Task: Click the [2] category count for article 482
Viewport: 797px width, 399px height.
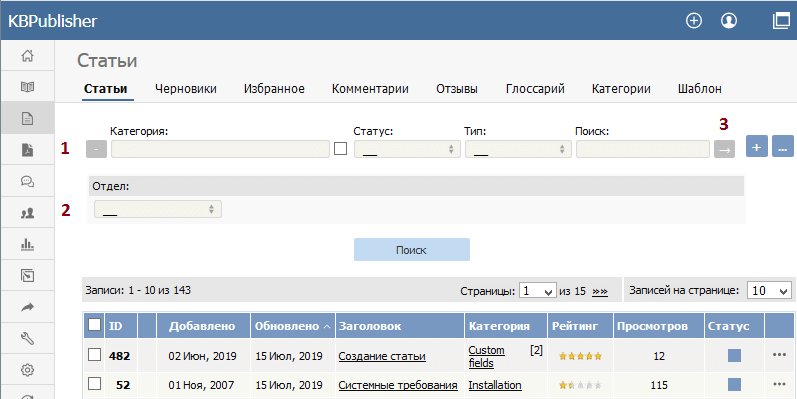Action: coord(537,350)
